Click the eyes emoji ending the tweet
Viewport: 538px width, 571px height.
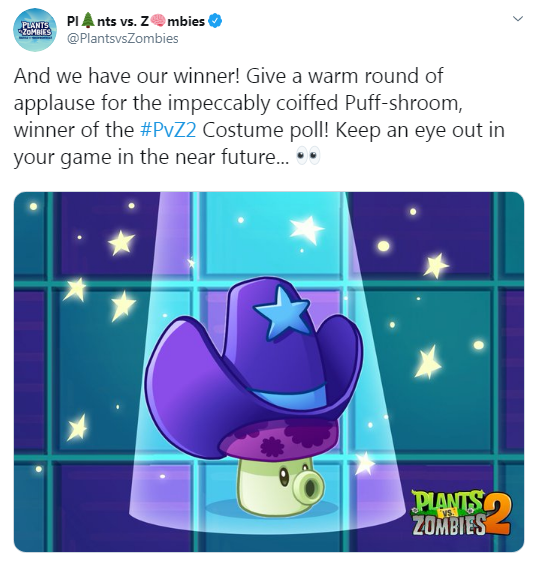click(x=308, y=157)
